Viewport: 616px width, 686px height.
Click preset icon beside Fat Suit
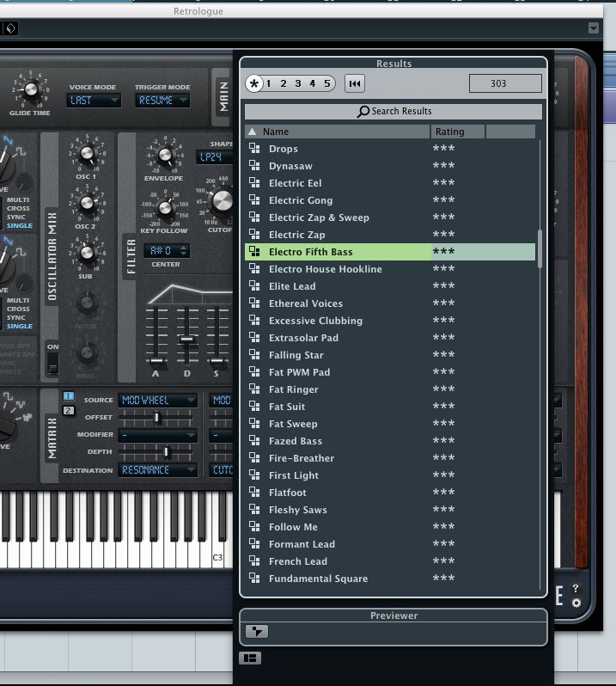(x=254, y=407)
